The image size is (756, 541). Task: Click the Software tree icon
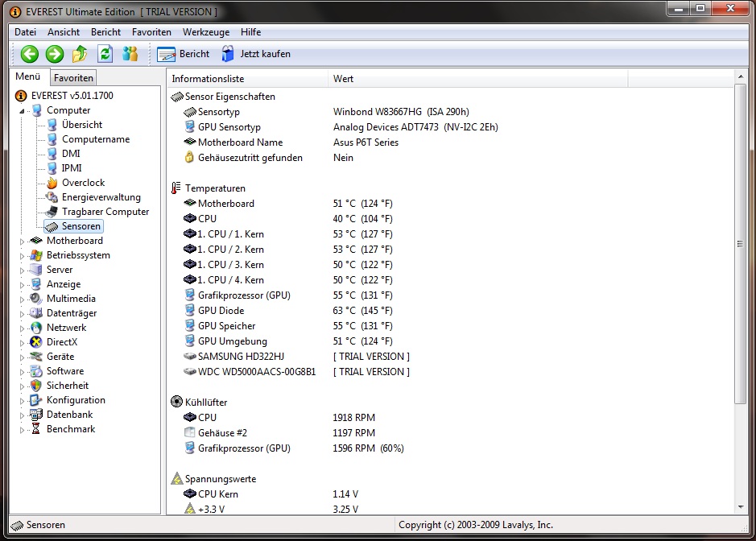[36, 371]
